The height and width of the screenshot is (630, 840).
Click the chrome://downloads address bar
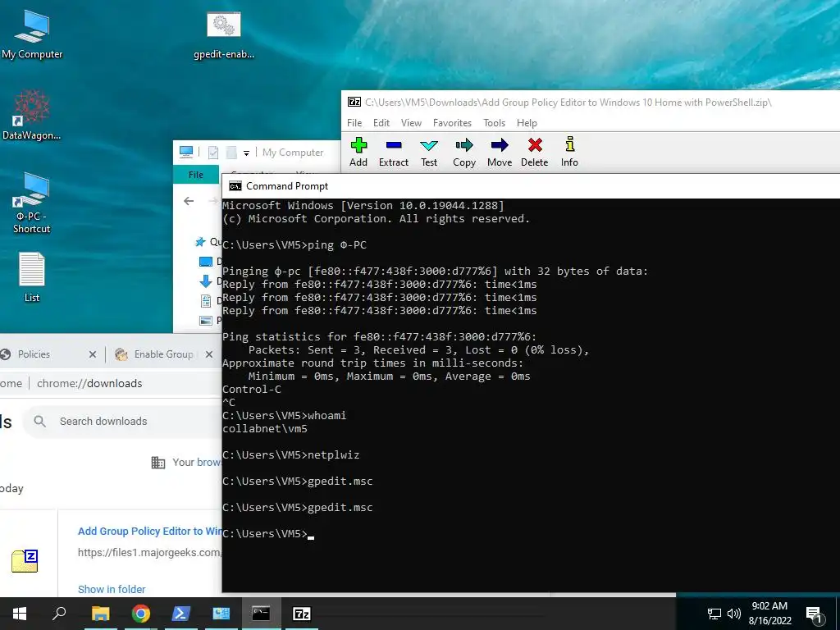[89, 384]
